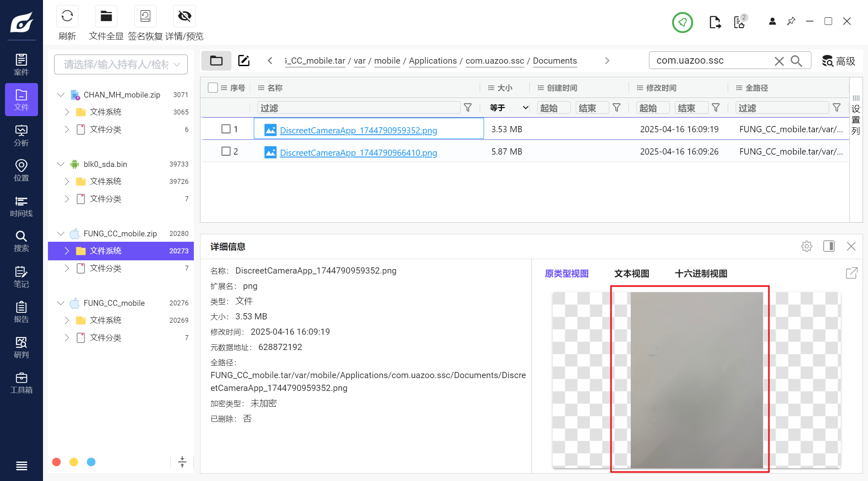Viewport: 868px width, 481px height.
Task: Toggle the select-all header checkbox
Action: tap(213, 88)
